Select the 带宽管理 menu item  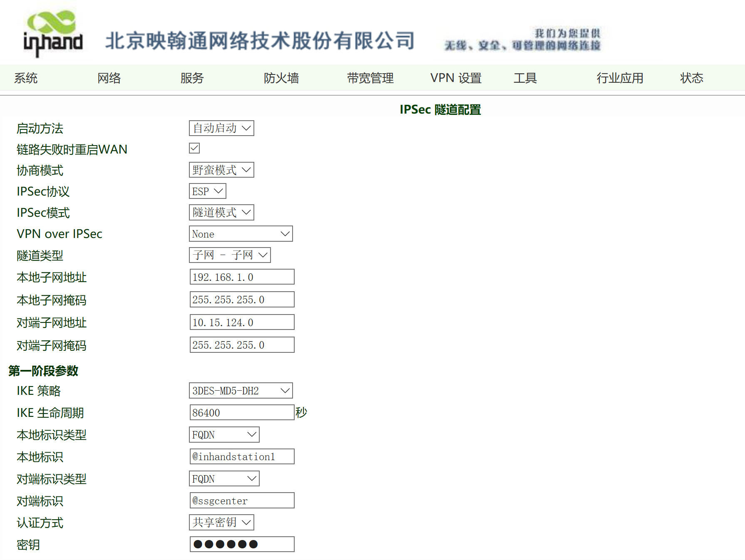point(371,78)
